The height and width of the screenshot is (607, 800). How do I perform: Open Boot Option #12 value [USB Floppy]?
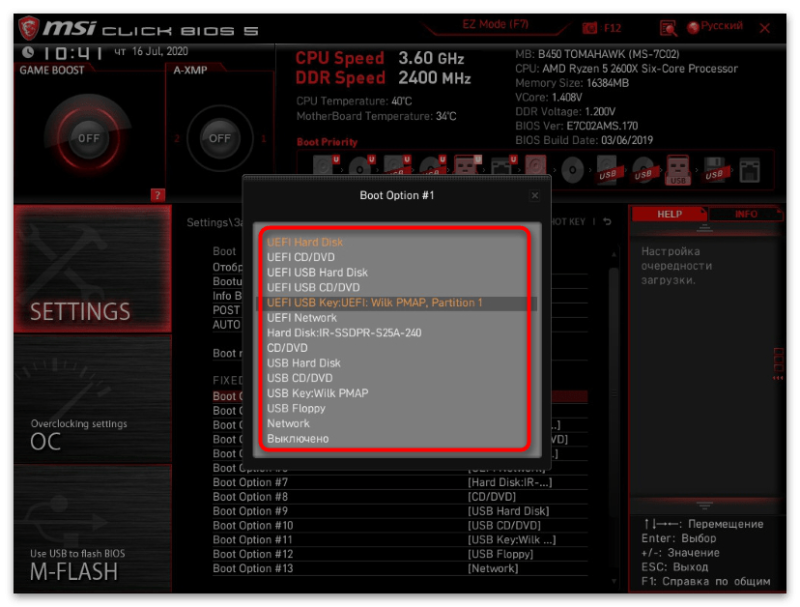click(501, 554)
